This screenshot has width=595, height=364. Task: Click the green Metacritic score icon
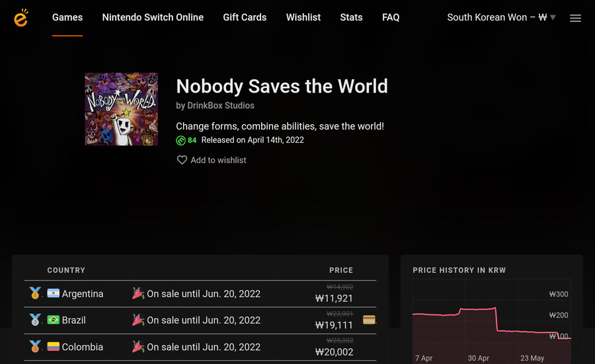[x=180, y=140]
